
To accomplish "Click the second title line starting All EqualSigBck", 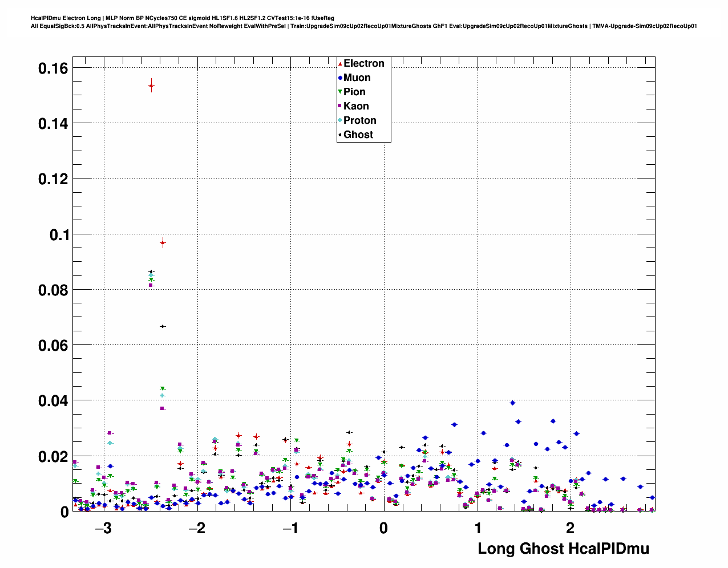I will [363, 26].
